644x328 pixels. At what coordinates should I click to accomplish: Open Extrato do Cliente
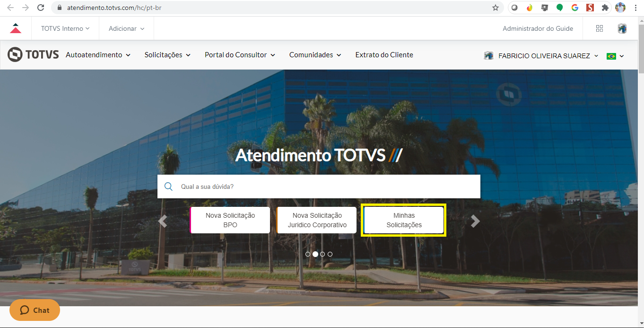384,55
